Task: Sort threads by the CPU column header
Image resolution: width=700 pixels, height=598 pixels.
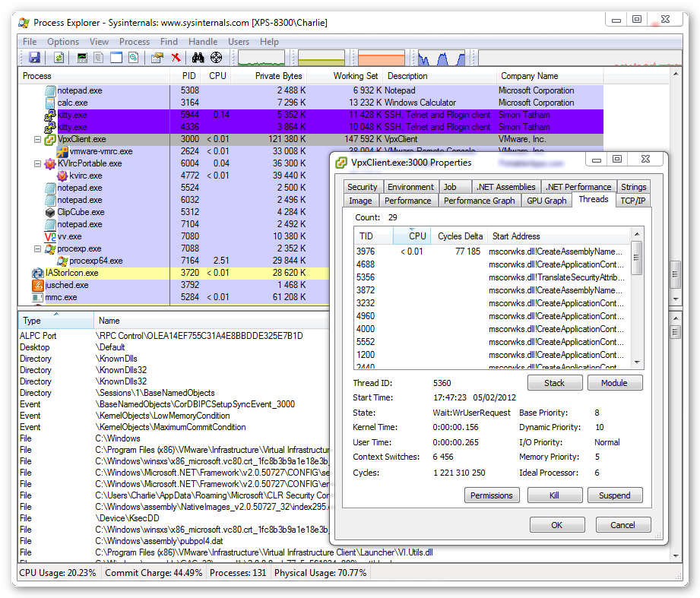Action: [412, 236]
